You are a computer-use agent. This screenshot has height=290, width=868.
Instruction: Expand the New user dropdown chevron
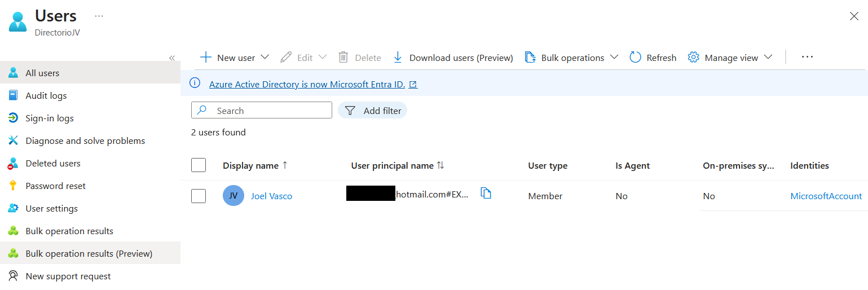(x=265, y=57)
